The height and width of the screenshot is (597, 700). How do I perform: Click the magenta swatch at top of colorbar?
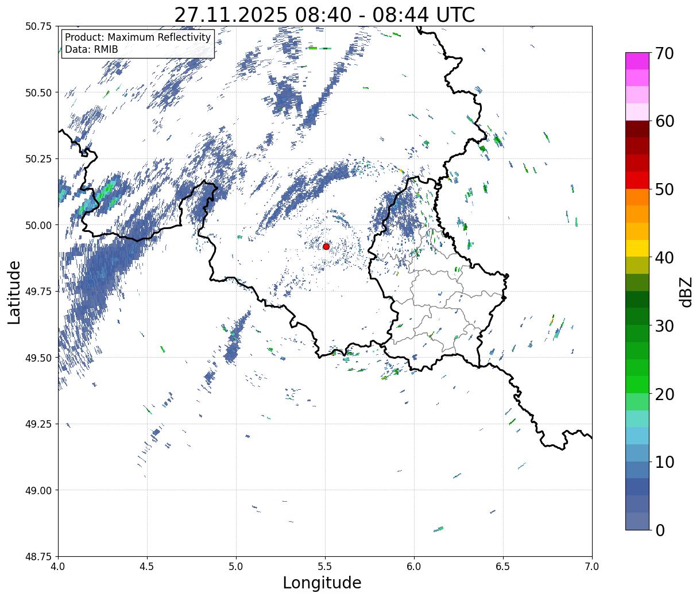tap(637, 61)
